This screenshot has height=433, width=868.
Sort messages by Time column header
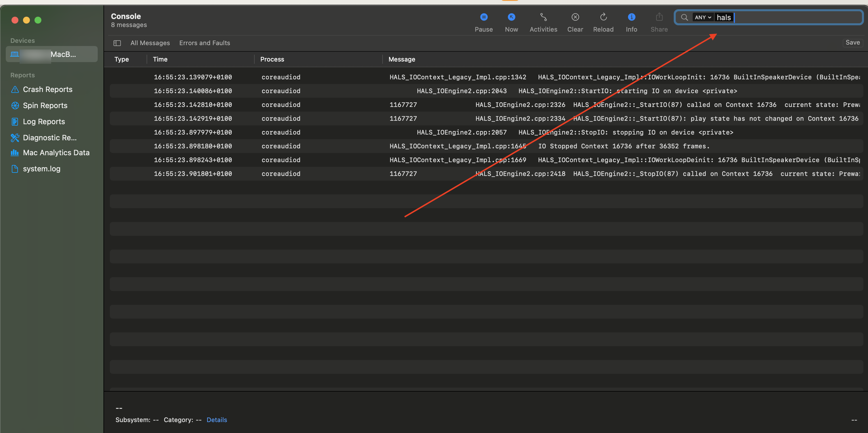160,59
